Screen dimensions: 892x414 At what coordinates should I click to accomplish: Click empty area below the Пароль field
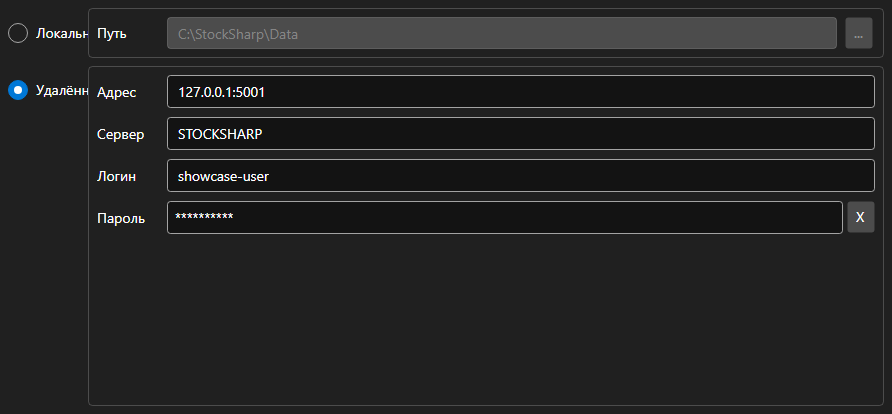click(485, 318)
